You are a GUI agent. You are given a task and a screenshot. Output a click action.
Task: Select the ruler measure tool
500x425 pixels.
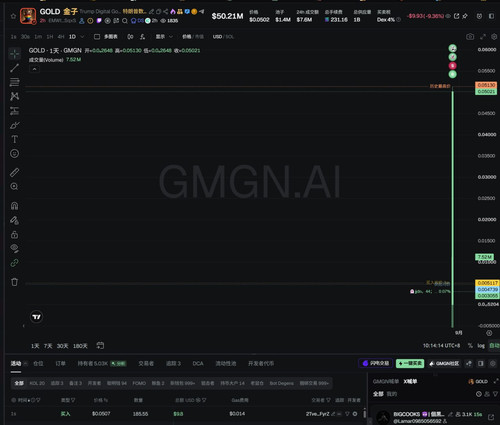coord(14,172)
